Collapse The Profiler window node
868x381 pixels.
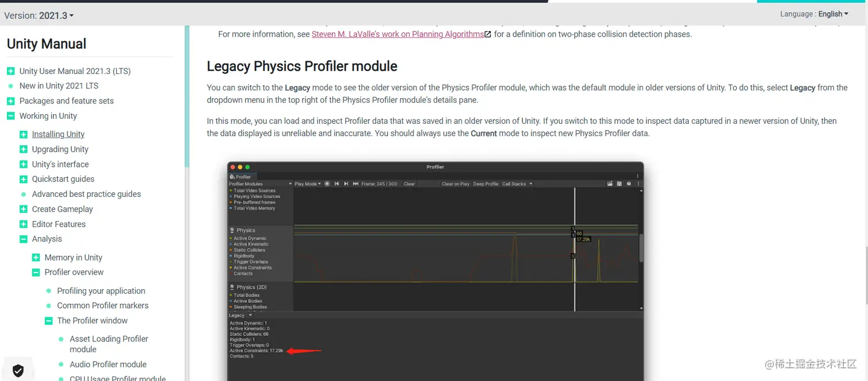click(x=49, y=321)
